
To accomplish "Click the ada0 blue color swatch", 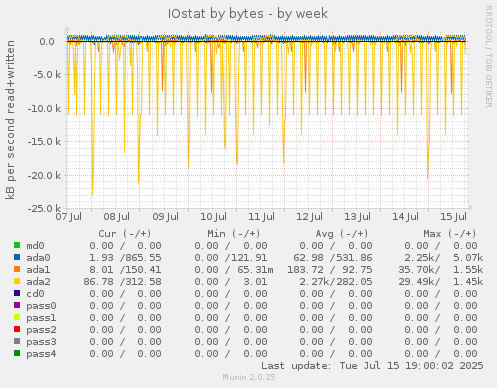I will (17, 257).
